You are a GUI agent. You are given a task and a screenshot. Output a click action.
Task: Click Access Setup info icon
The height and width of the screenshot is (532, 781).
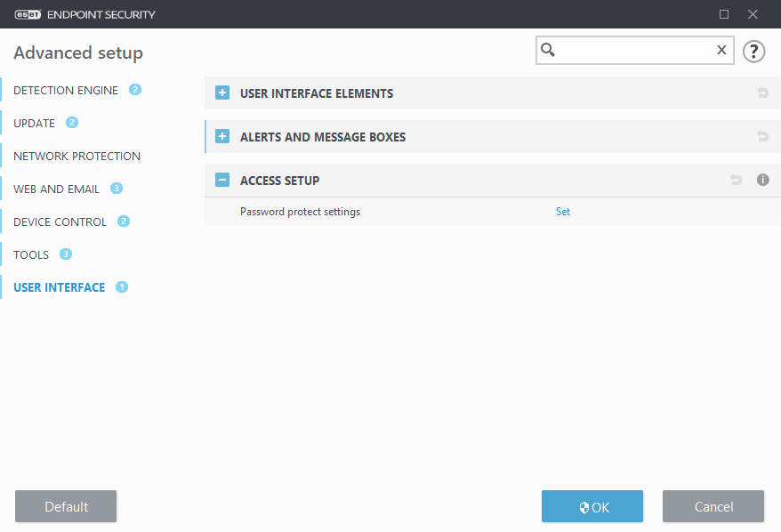pyautogui.click(x=762, y=180)
